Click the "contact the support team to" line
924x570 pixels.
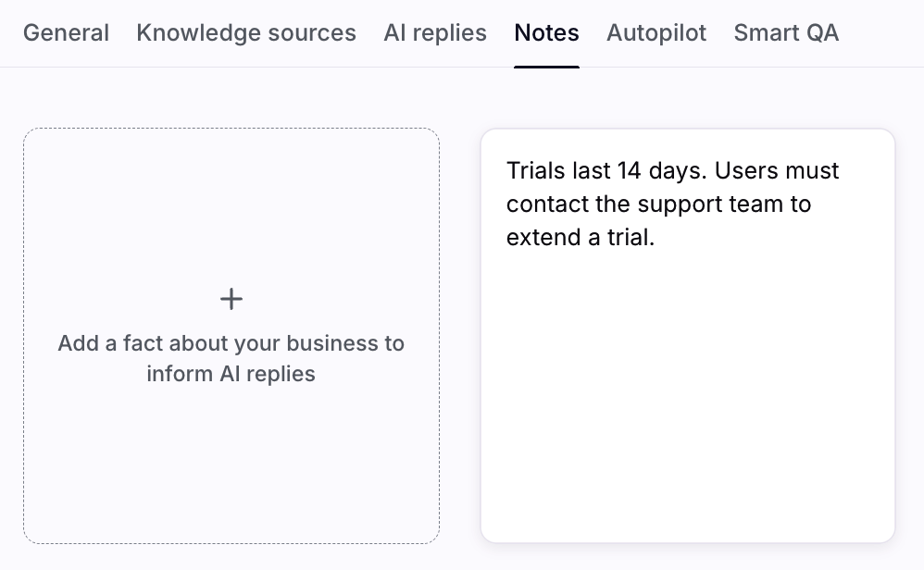(658, 204)
